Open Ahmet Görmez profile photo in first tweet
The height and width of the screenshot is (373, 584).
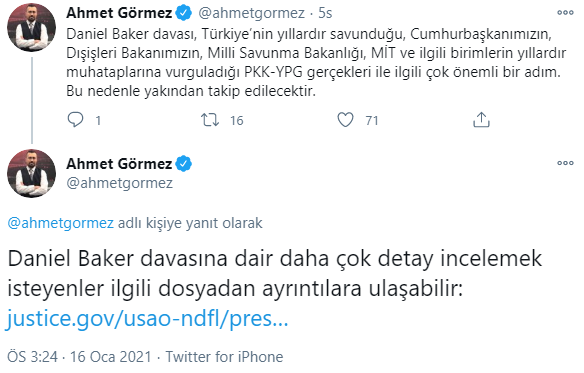coord(32,27)
